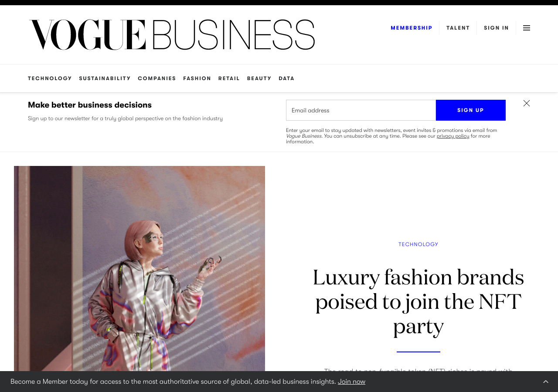Click the Vogue Business logo

[172, 35]
